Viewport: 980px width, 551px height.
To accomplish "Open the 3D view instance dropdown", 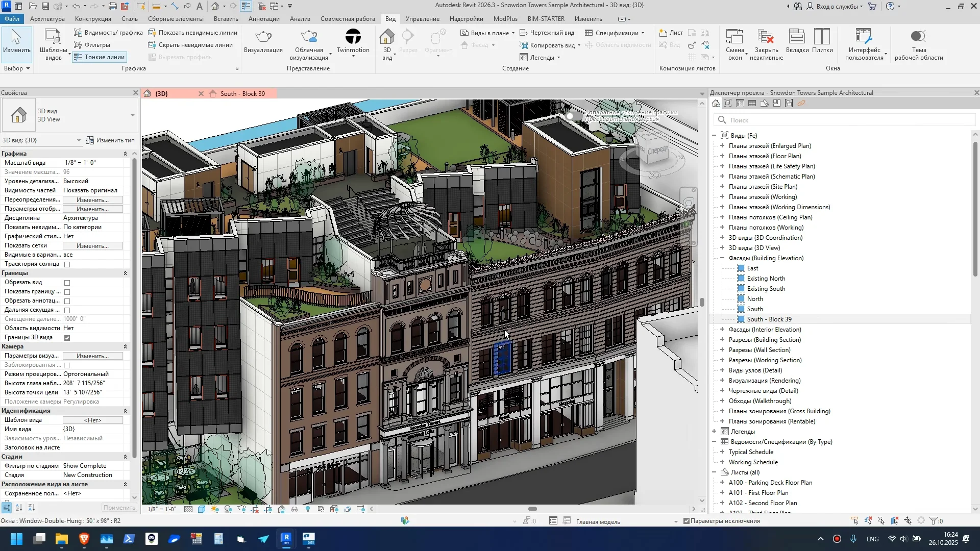I will tap(41, 140).
